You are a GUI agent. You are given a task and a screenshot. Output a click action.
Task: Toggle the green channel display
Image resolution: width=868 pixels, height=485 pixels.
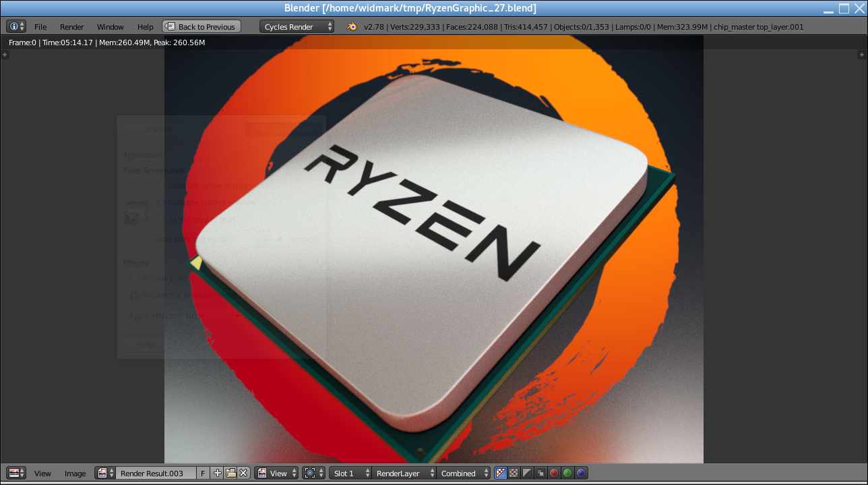tap(567, 473)
